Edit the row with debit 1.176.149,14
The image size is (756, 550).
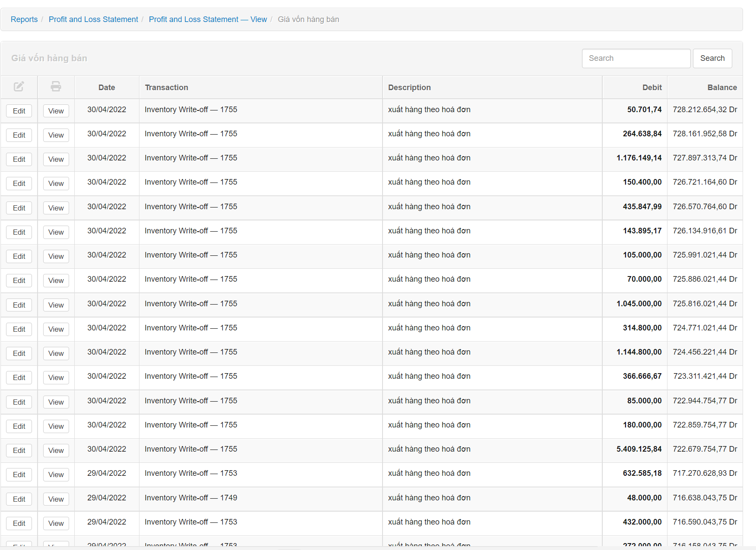(19, 159)
